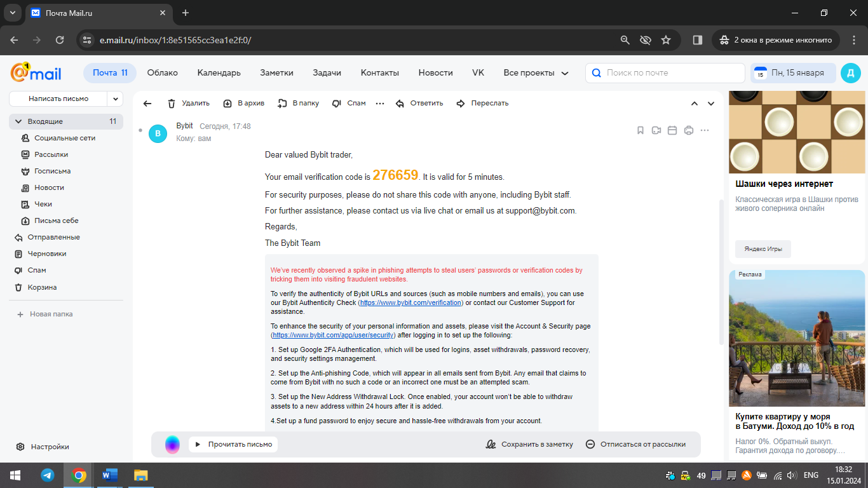Click the Яндекс Игры ad button

tap(763, 248)
